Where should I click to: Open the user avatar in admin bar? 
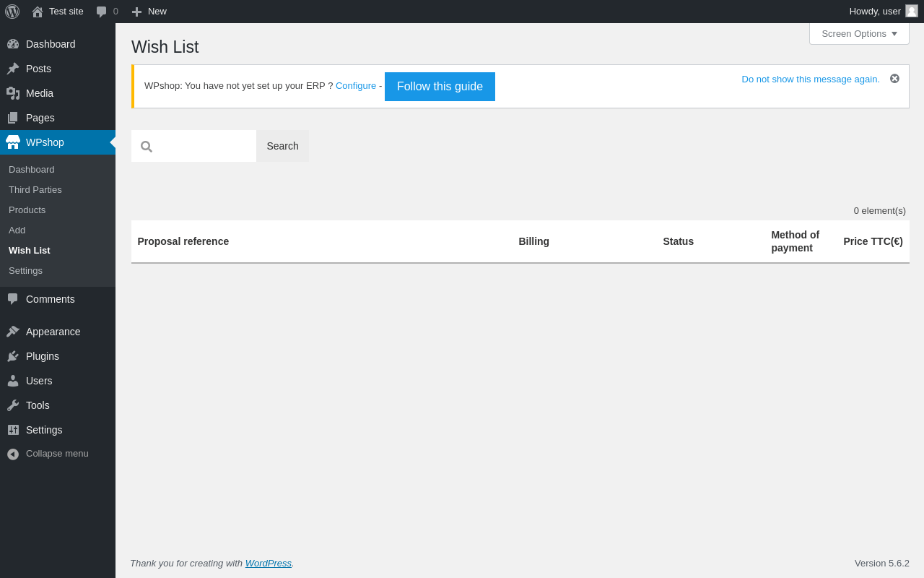pyautogui.click(x=912, y=11)
